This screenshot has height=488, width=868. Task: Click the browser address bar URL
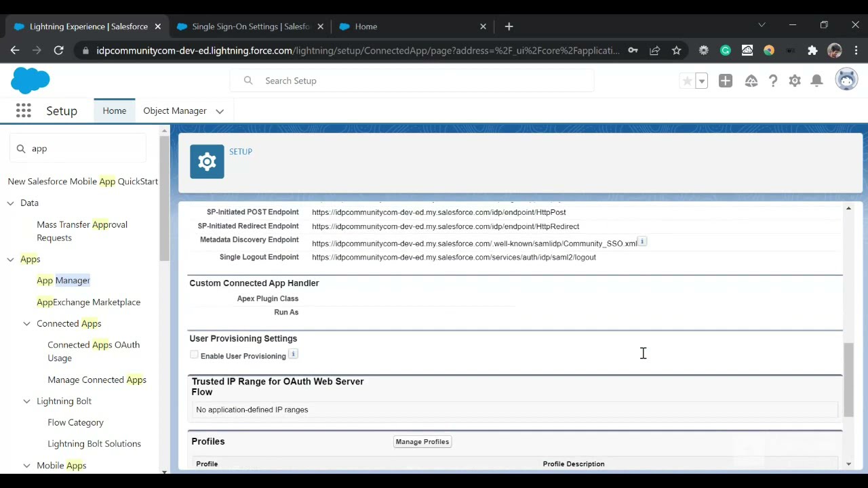coord(358,50)
